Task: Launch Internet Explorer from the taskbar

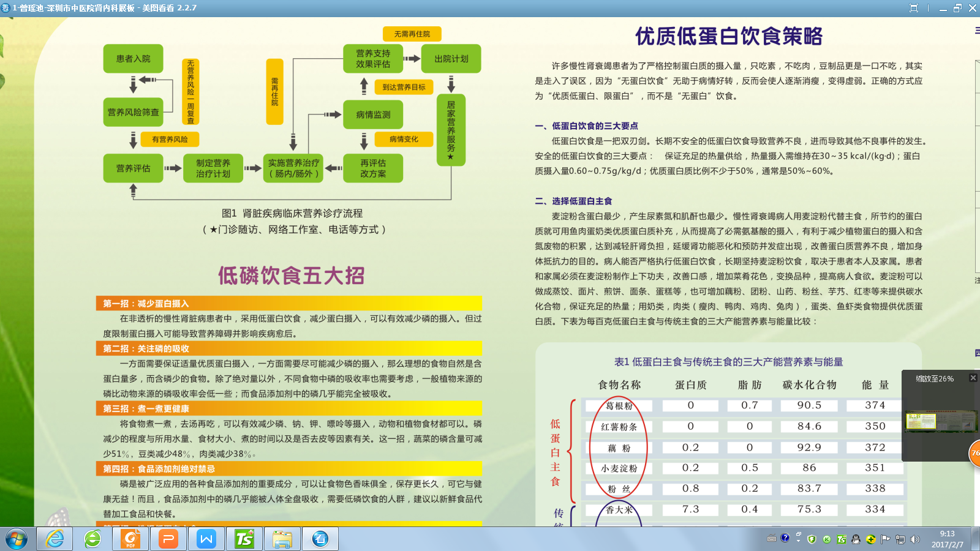Action: coord(55,539)
